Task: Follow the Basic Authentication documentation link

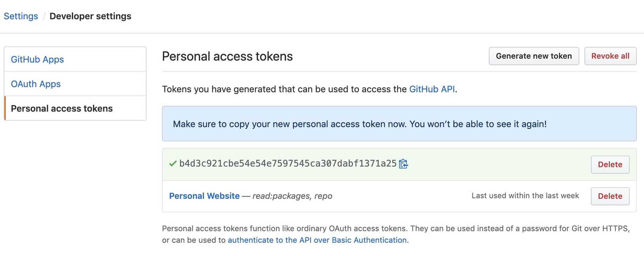Action: (x=317, y=240)
